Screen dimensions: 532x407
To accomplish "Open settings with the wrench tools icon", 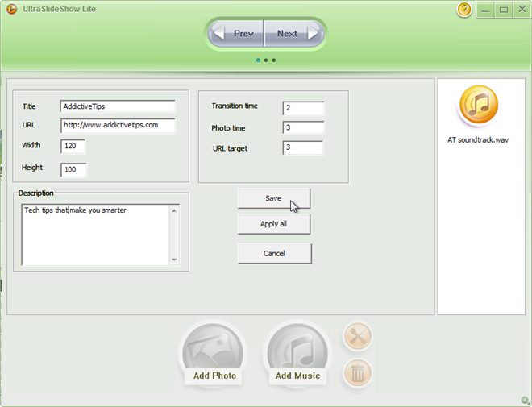I will click(358, 336).
